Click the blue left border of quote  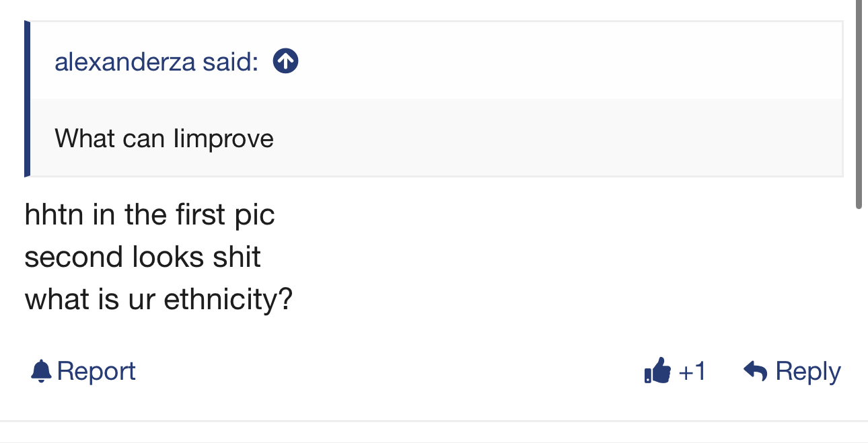28,99
